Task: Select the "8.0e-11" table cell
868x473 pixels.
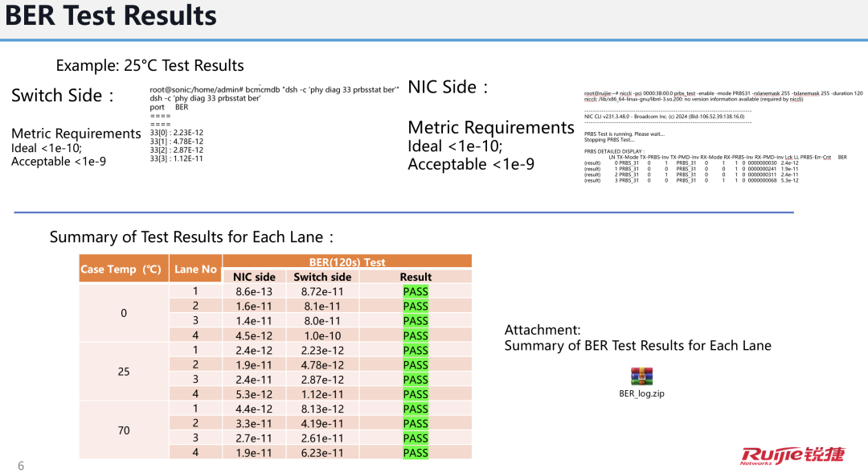Action: point(323,321)
